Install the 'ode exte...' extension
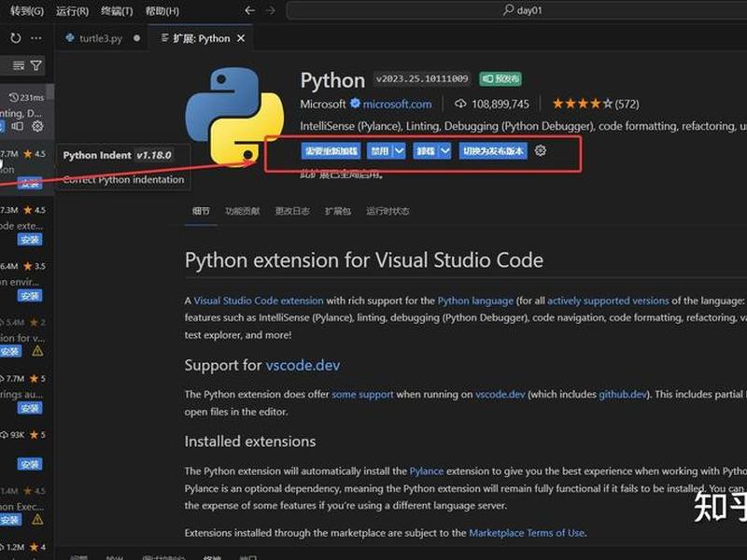The image size is (747, 560). (x=30, y=240)
